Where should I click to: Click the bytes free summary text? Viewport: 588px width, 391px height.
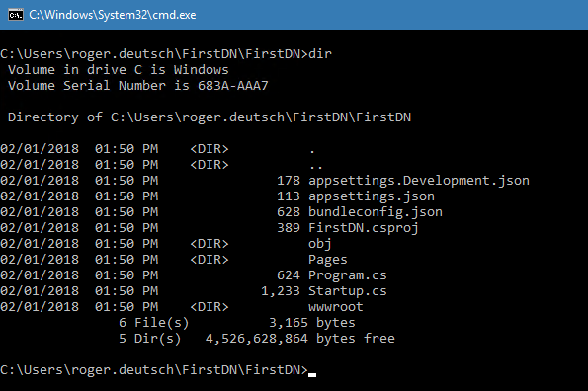coord(356,339)
